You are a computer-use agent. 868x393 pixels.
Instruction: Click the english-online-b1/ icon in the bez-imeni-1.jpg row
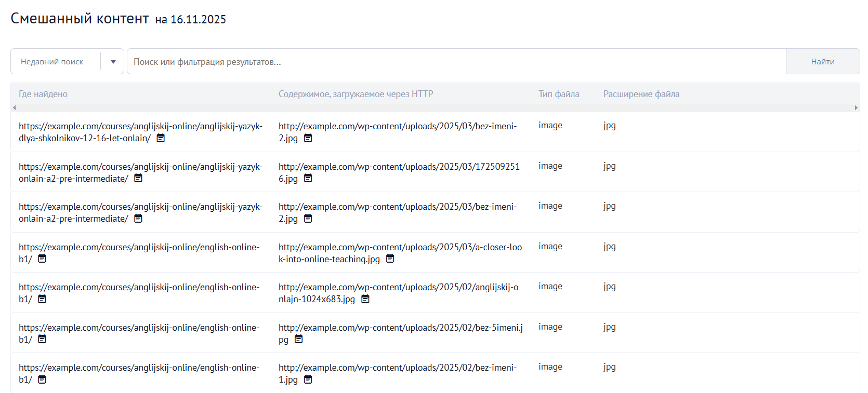coord(42,380)
